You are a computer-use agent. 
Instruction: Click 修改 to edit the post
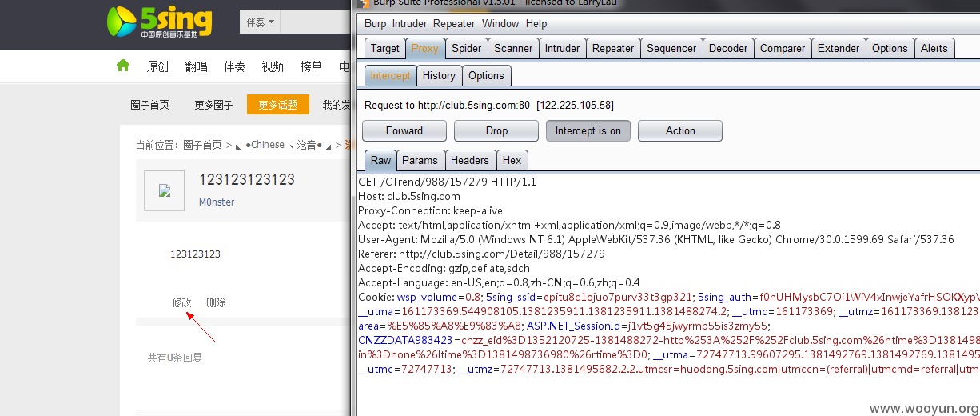tap(182, 302)
